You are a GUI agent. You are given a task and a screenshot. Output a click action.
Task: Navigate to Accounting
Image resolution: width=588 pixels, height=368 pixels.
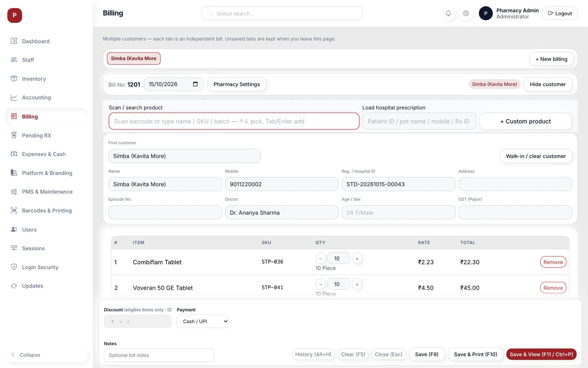pyautogui.click(x=46, y=98)
